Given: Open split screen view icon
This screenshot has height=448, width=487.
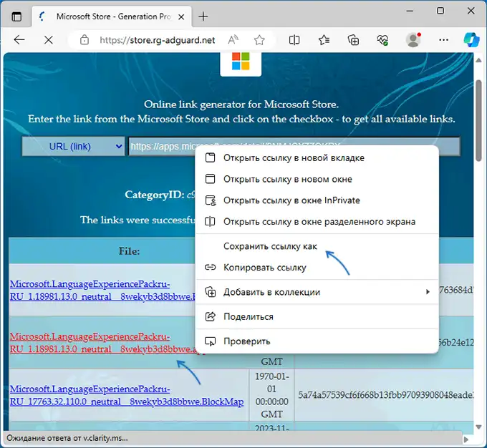Looking at the screenshot, I should 294,40.
